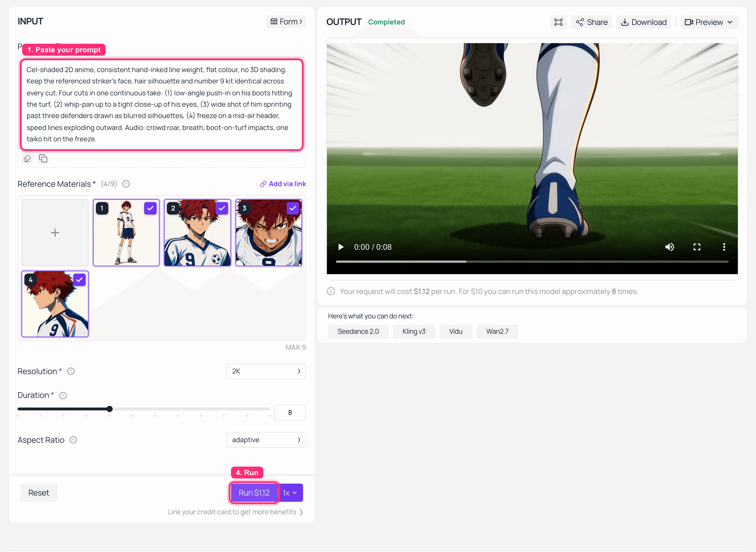Viewport: 756px width, 552px height.
Task: Expand credit card benefits link
Action: [x=236, y=512]
